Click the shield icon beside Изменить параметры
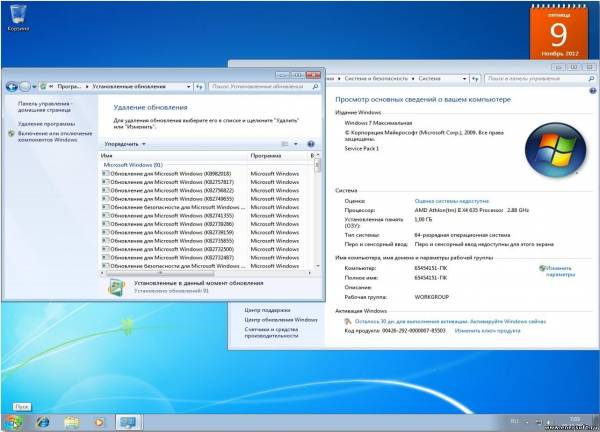The image size is (600, 432). (x=542, y=268)
